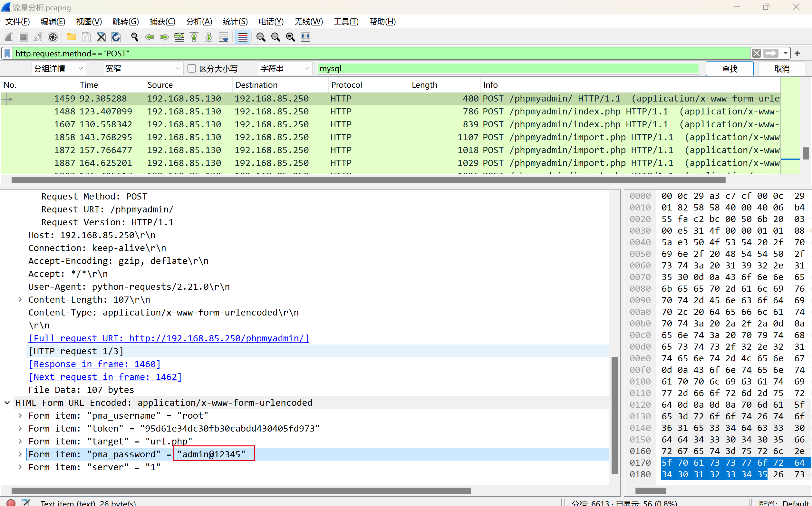Expand the Content-Length: 107 field
812x506 pixels.
[x=20, y=299]
